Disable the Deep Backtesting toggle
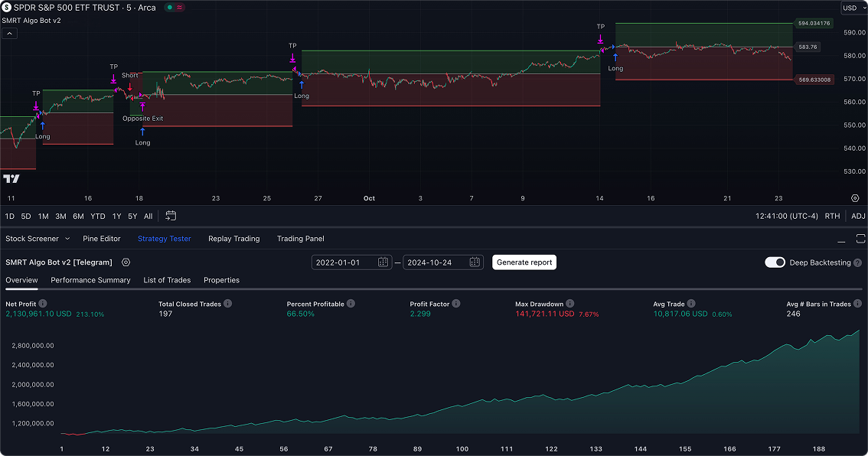The width and height of the screenshot is (868, 456). (775, 262)
